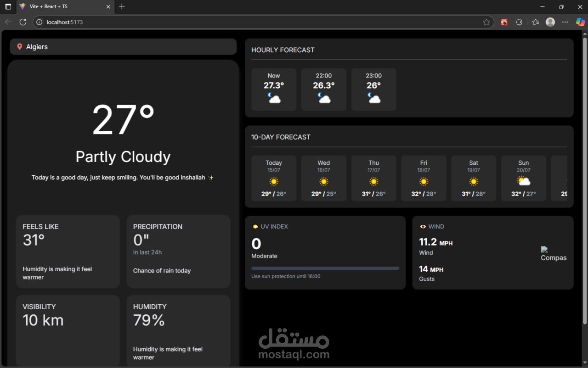
Task: Open the favorites list icon
Action: coord(535,22)
